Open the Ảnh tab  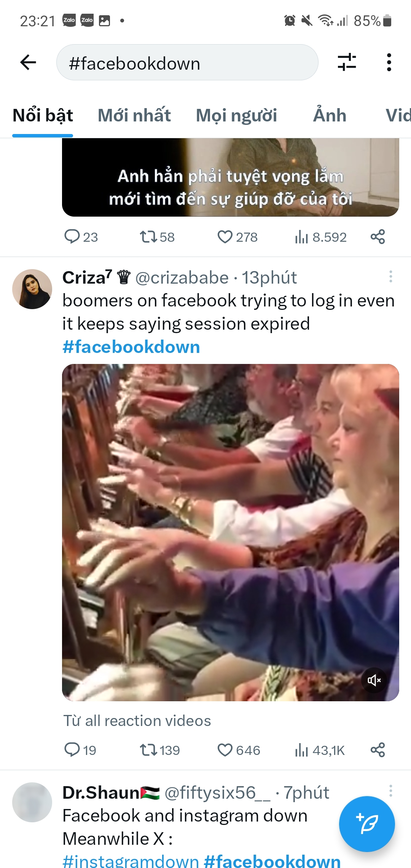tap(330, 116)
